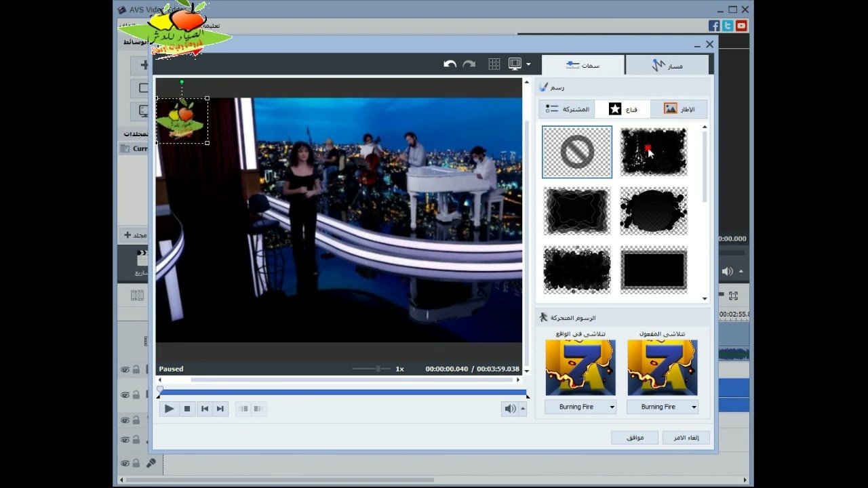Play the paused preview
The width and height of the screenshot is (868, 488).
169,409
